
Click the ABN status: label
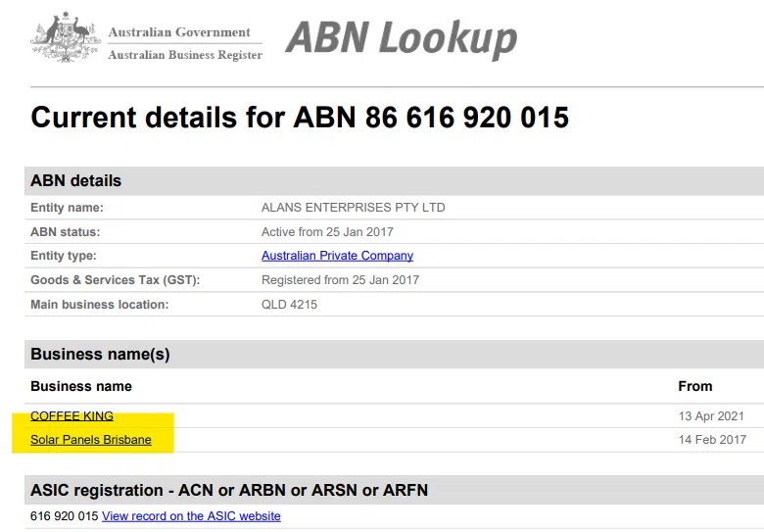click(x=65, y=232)
